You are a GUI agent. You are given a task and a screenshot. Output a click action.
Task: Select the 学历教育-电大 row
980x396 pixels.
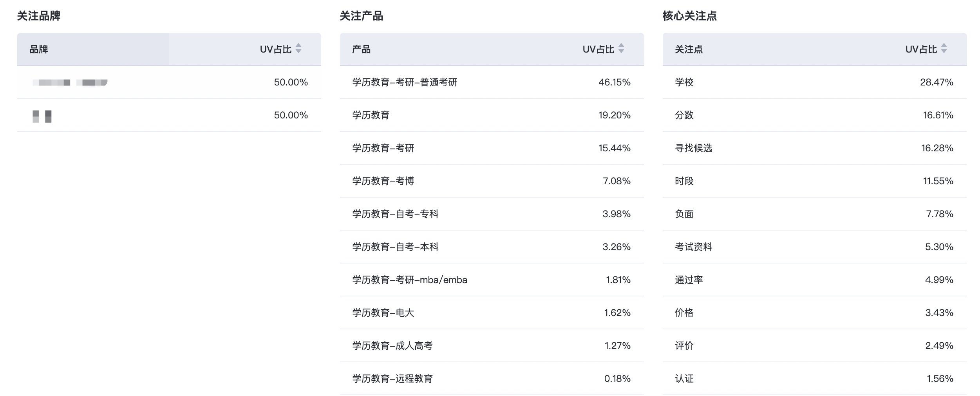pos(383,313)
